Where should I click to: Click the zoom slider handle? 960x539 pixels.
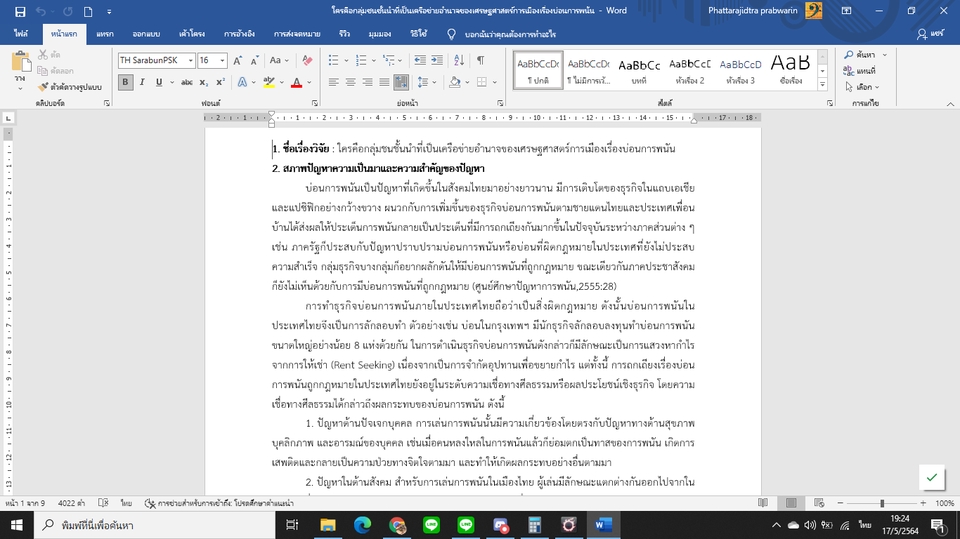coord(882,503)
